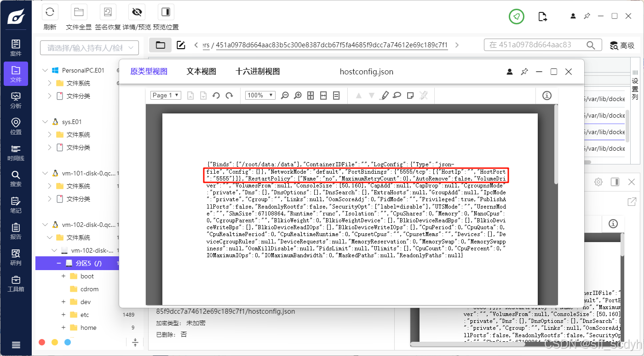Viewport: 644px width, 356px height.
Task: Expand 文件分类 under sys.E01
Action: 50,147
